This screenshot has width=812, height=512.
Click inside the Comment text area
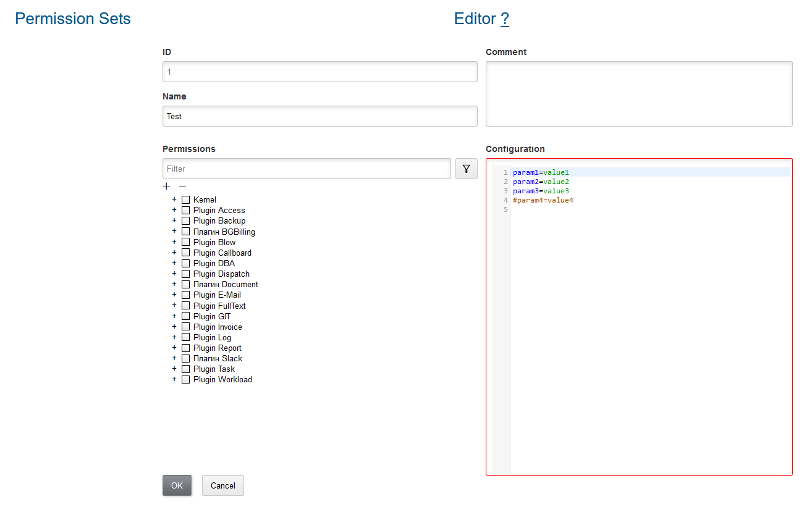coord(639,93)
